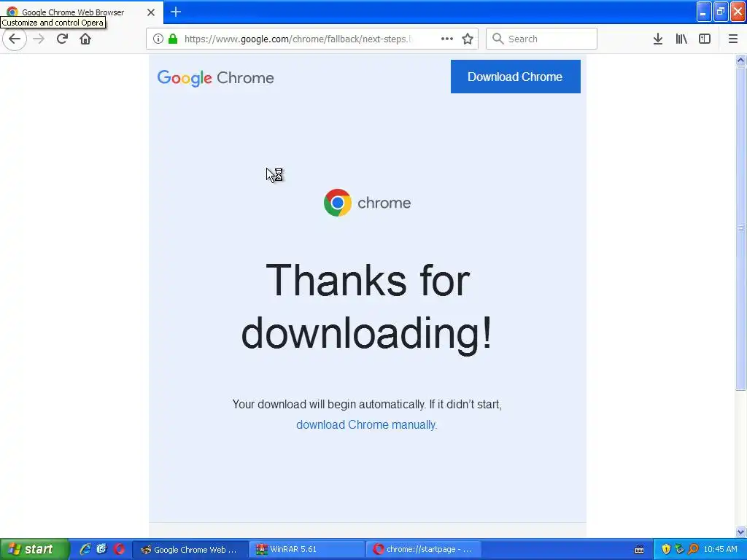
Task: Open the browser home page
Action: click(x=85, y=39)
